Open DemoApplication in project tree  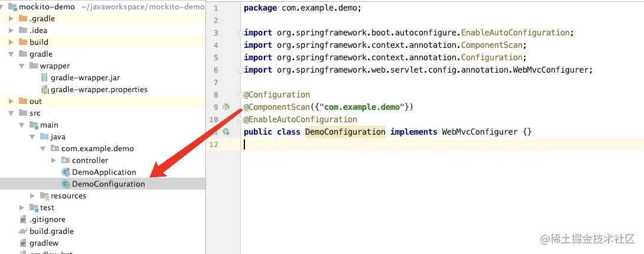pos(104,172)
